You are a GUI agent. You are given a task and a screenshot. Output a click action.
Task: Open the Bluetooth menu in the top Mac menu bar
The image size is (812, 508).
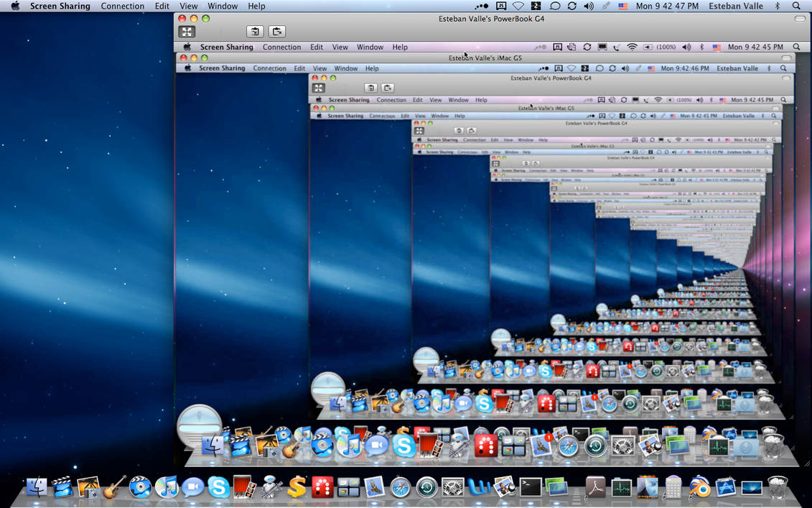(x=777, y=6)
